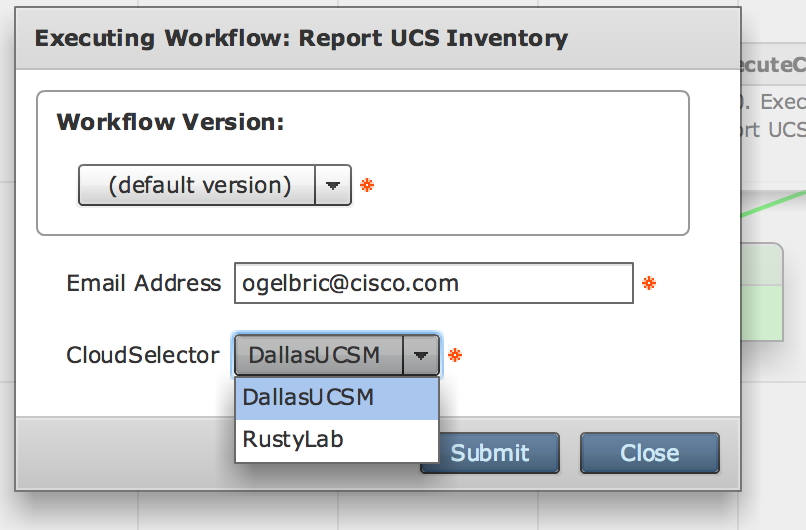The height and width of the screenshot is (530, 806).
Task: Click the green connector line in the background
Action: click(x=773, y=204)
